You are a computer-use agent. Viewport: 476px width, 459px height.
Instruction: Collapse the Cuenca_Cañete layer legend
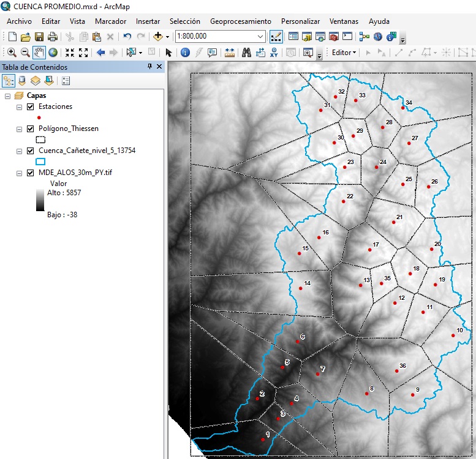click(x=19, y=151)
